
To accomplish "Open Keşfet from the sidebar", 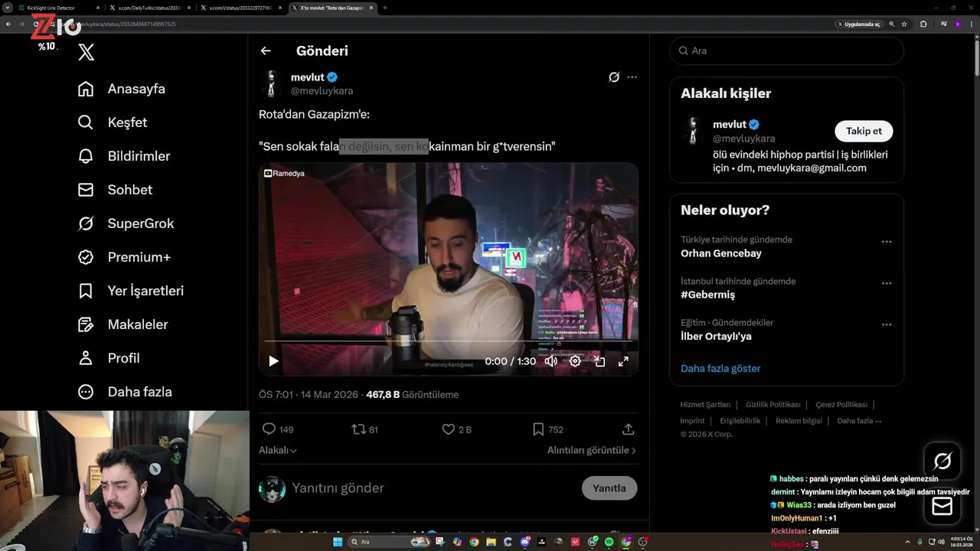I will (113, 122).
